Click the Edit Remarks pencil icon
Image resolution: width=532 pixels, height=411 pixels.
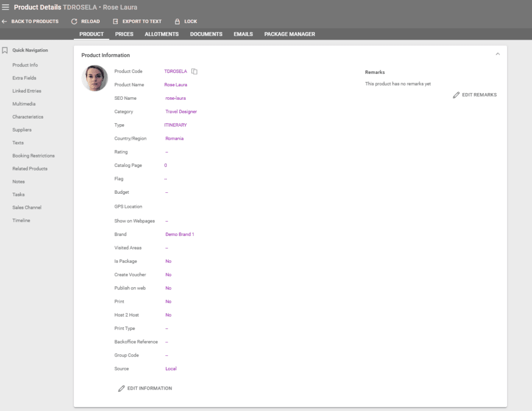click(456, 95)
